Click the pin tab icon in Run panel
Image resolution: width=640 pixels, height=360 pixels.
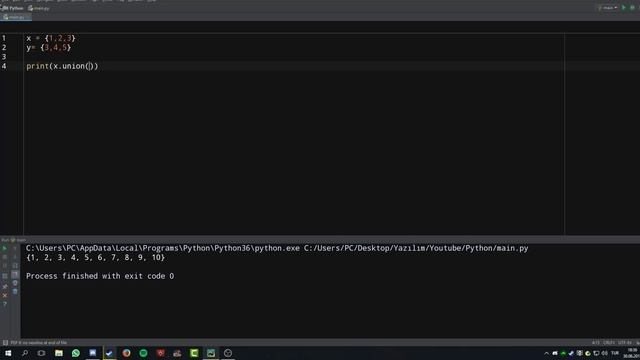pyautogui.click(x=5, y=286)
